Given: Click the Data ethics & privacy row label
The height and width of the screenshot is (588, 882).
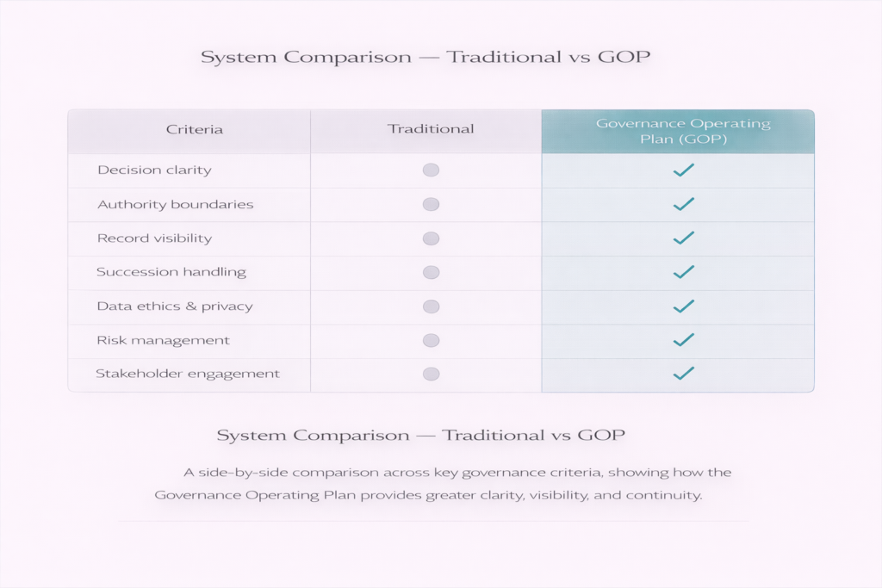Looking at the screenshot, I should tap(175, 306).
